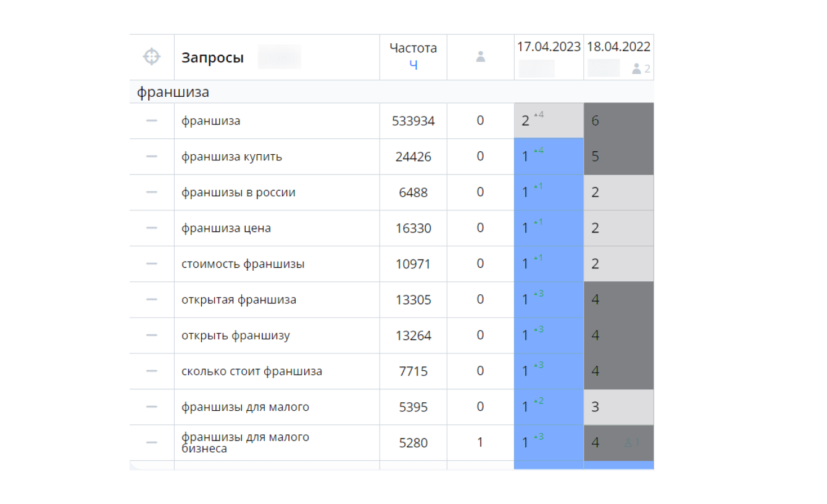Viewport: 827px width, 504px height.
Task: Click the frequency value 10971
Action: pos(413,264)
